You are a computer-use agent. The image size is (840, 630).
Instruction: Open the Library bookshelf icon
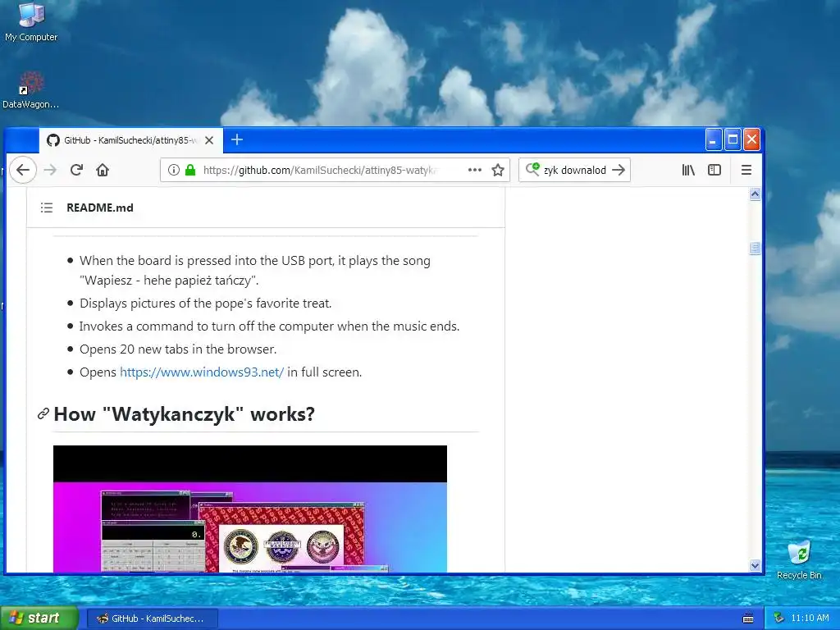coord(688,170)
